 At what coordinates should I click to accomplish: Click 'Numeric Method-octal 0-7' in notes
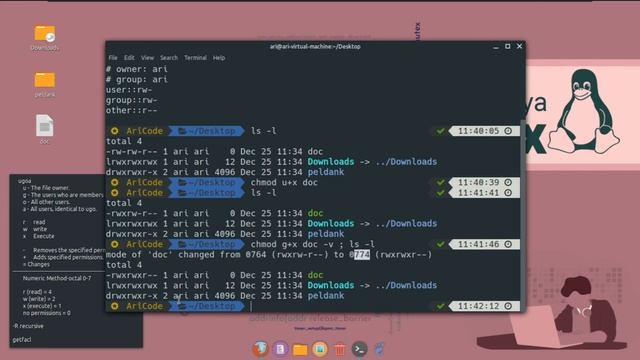pos(57,278)
